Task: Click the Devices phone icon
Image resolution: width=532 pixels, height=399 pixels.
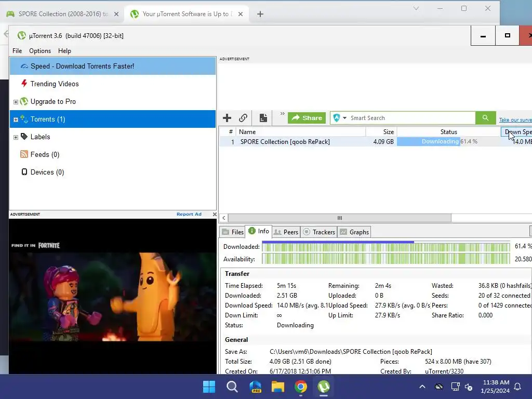Action: (x=24, y=172)
